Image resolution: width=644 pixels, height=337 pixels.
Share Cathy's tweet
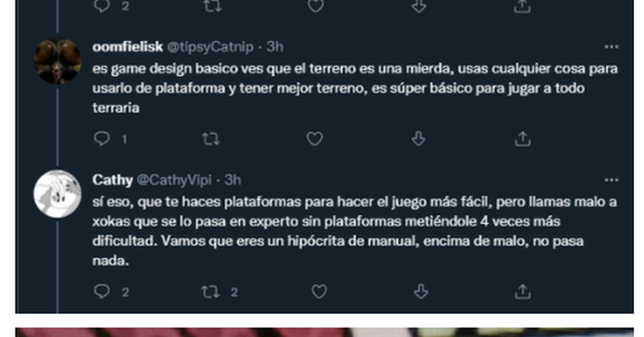(x=523, y=292)
